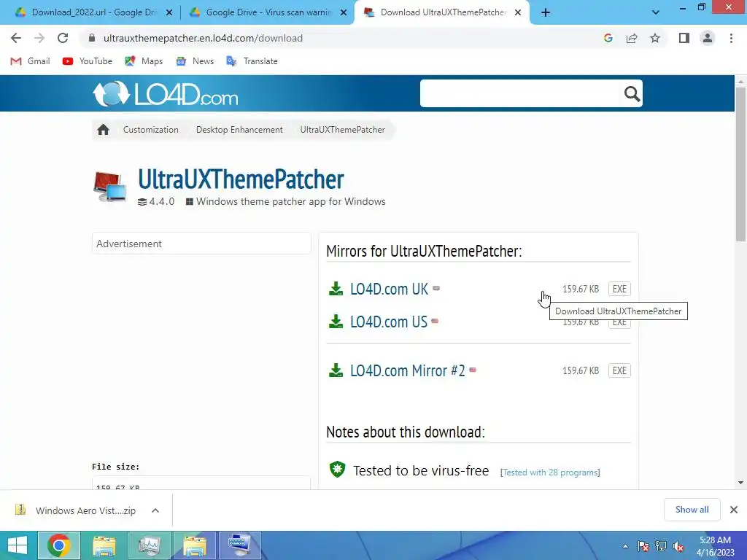The image size is (747, 560).
Task: Select the Download UltraUXThemePatcher tab
Action: pyautogui.click(x=442, y=12)
